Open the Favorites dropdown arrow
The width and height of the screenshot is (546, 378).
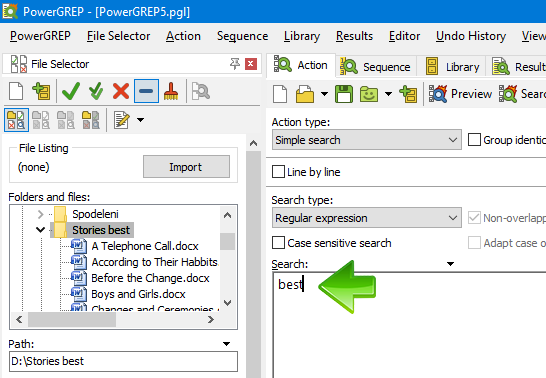(x=388, y=94)
